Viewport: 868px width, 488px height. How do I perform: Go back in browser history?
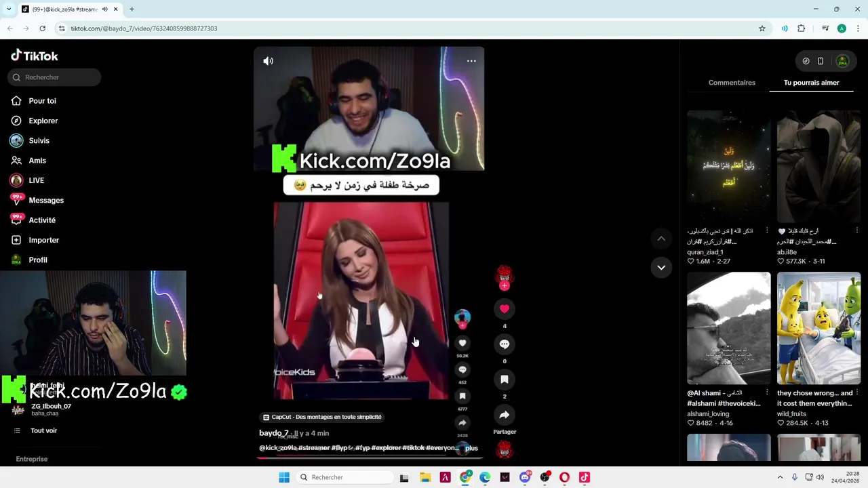coord(9,28)
